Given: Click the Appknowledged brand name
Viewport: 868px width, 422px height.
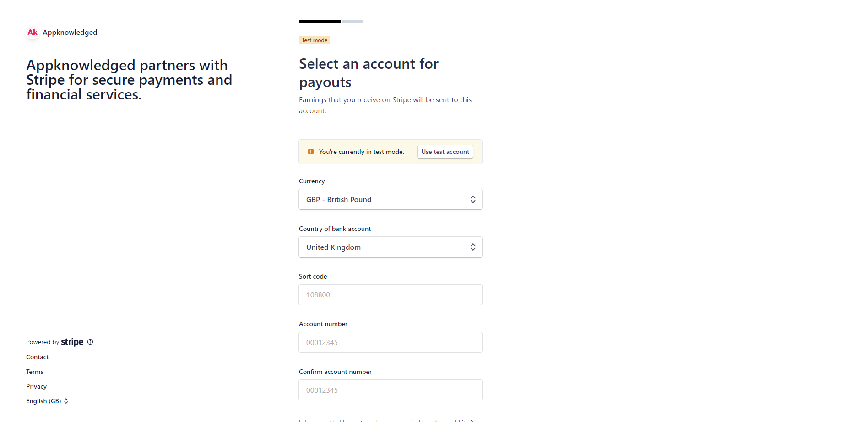Looking at the screenshot, I should pos(70,33).
